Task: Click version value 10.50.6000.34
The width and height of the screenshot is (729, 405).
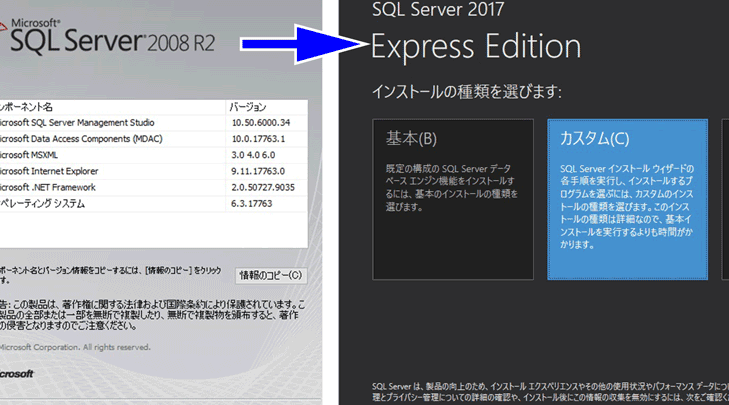Action: [261, 123]
